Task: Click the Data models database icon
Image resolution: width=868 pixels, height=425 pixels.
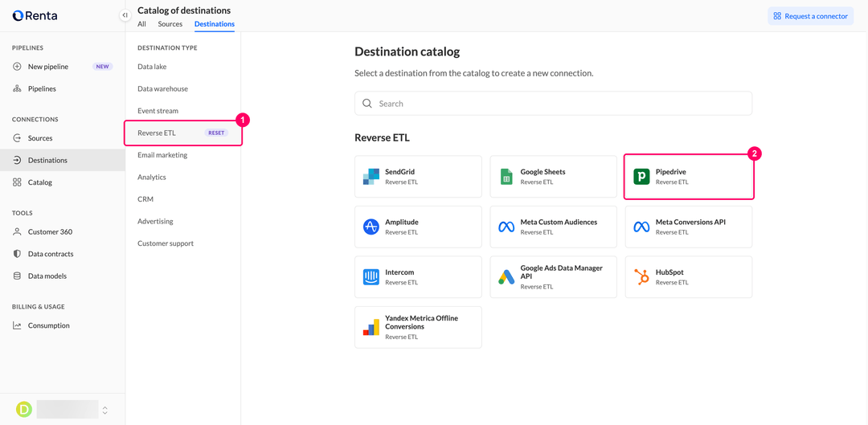Action: [17, 276]
